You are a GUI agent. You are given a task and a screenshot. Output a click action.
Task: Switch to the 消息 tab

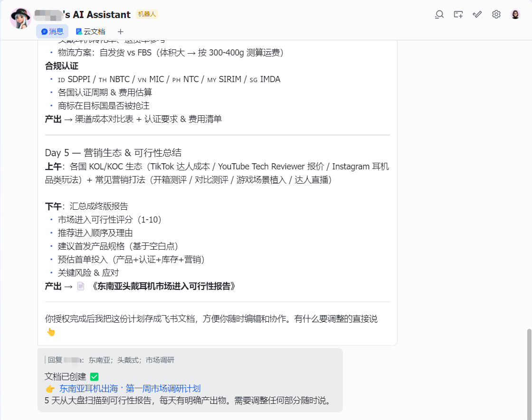52,32
